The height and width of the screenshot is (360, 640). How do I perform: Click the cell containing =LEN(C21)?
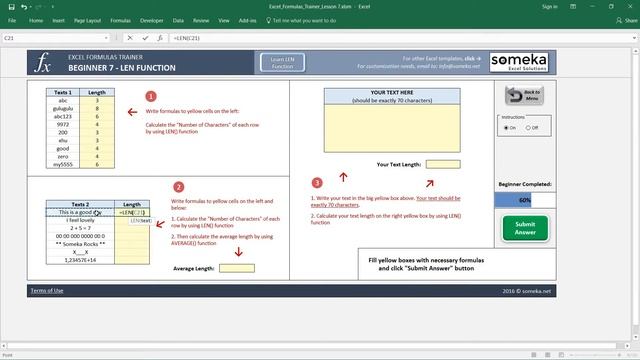132,212
